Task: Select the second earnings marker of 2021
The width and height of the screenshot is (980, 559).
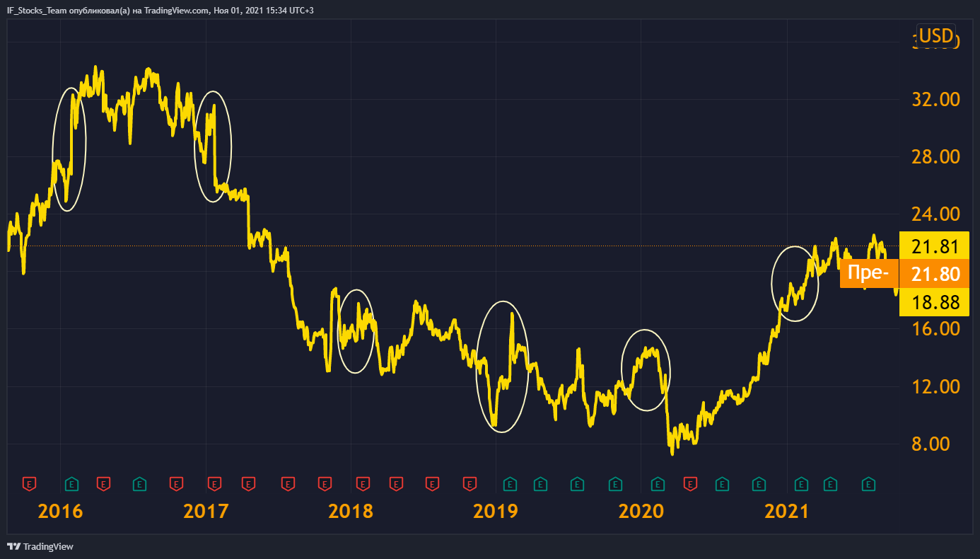Action: (x=830, y=484)
